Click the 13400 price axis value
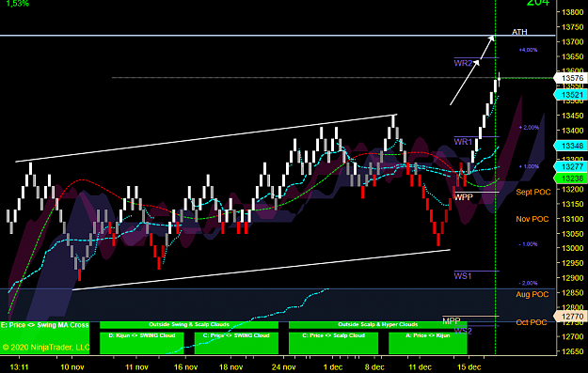Image resolution: width=588 pixels, height=373 pixels. coord(572,131)
